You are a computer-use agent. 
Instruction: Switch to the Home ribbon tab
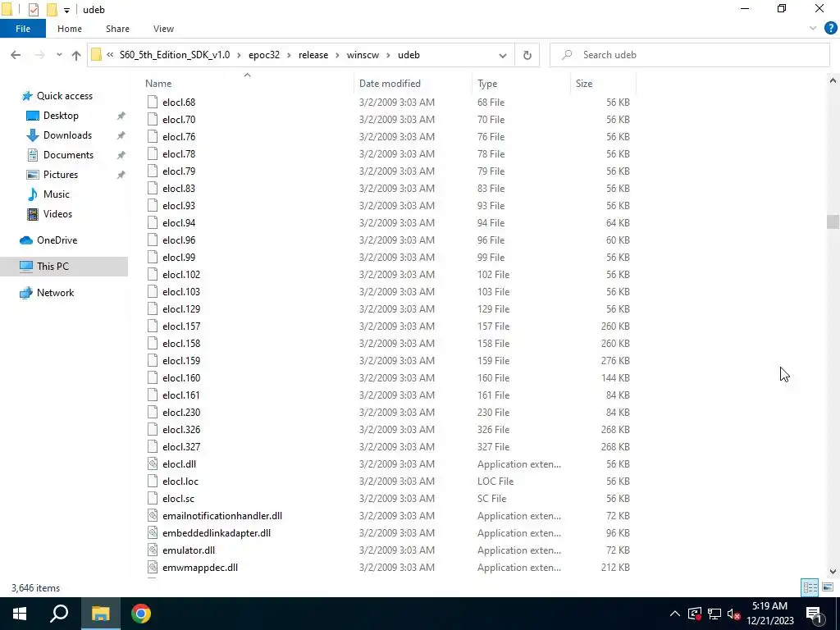coord(70,29)
